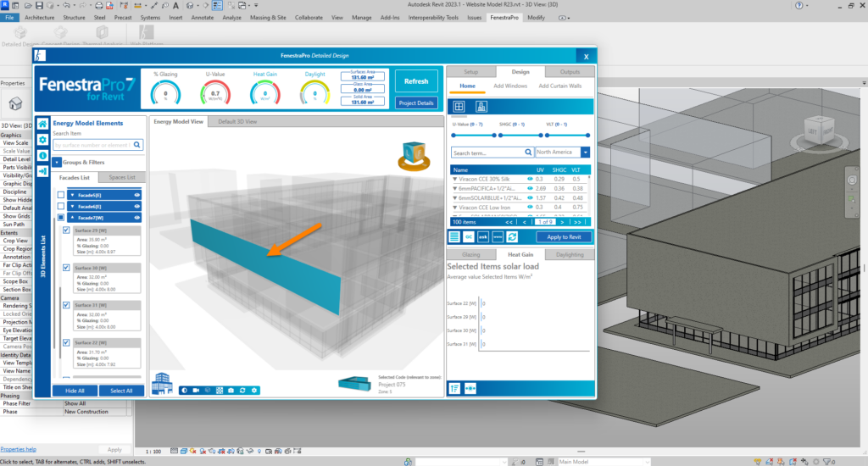Open the Outputs tab
Image resolution: width=868 pixels, height=466 pixels.
pyautogui.click(x=570, y=72)
